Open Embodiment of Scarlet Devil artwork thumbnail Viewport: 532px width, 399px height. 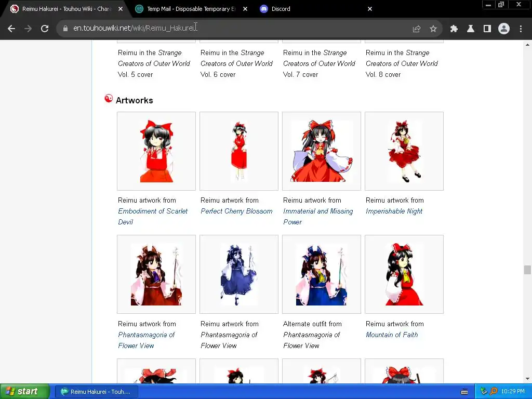[x=156, y=151]
